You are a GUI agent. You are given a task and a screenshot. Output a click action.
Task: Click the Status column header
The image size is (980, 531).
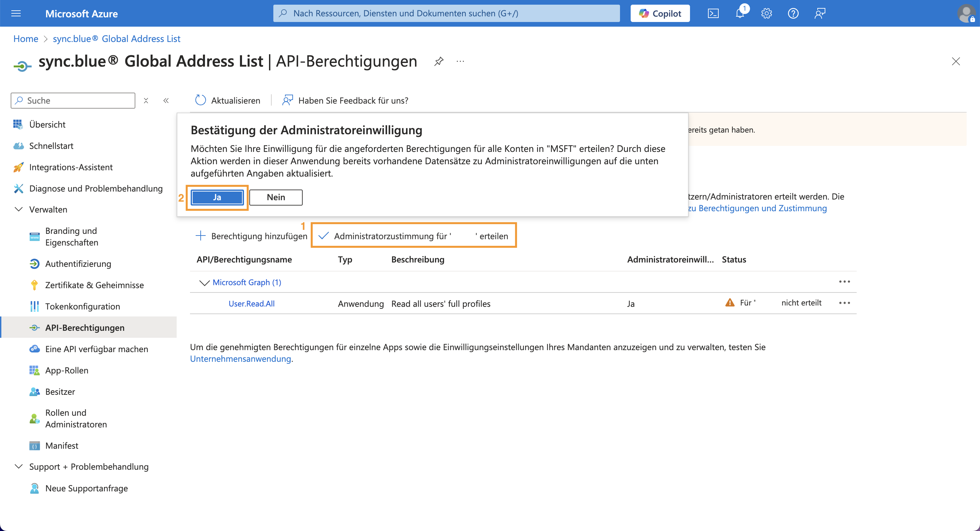[734, 260]
